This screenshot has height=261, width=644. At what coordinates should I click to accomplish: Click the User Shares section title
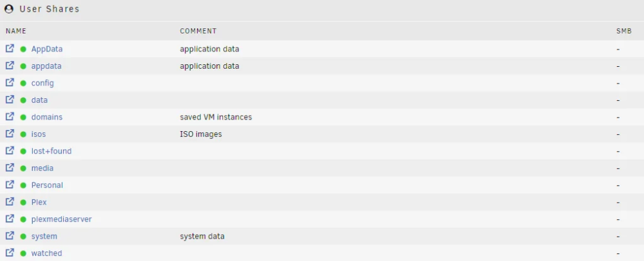pos(50,9)
